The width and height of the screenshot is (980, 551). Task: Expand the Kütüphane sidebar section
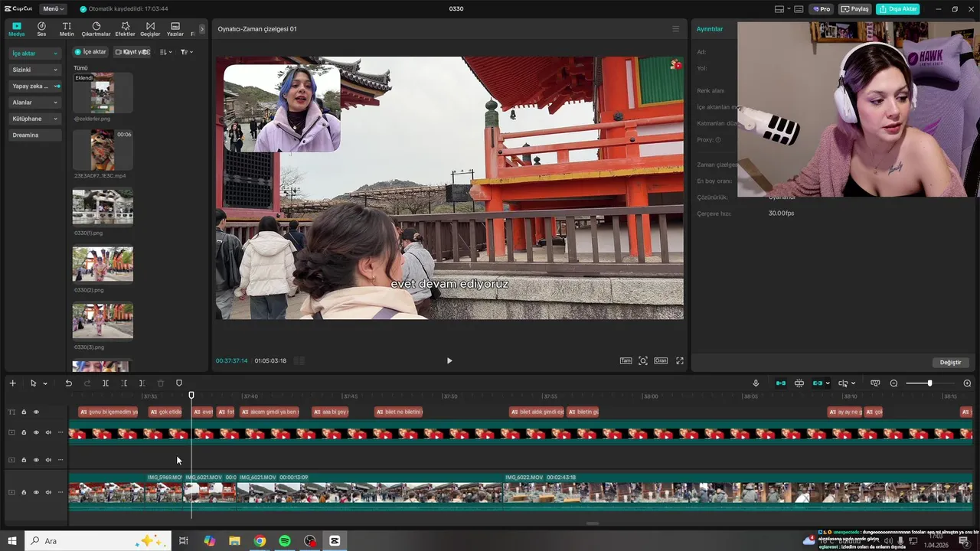[35, 119]
